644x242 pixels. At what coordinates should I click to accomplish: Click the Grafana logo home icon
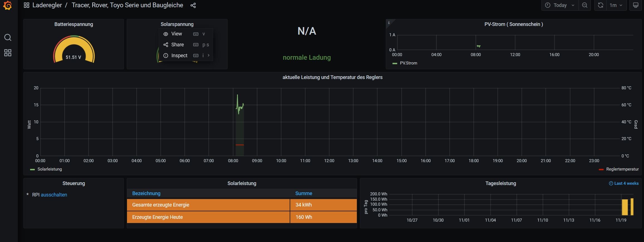tap(8, 5)
